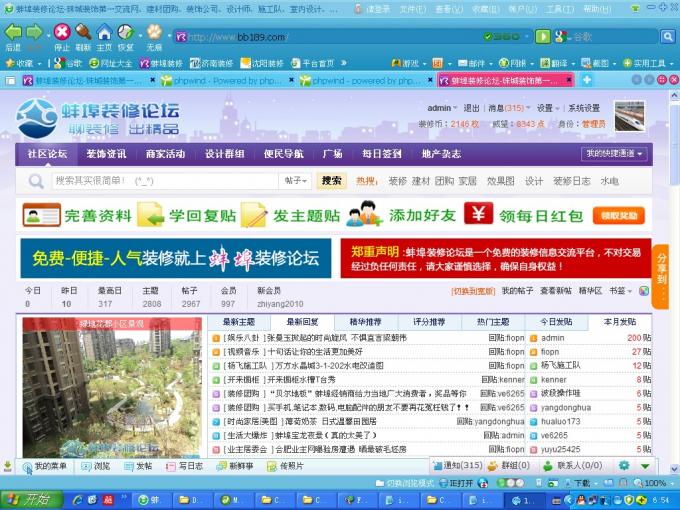Click the magnifier search button at top right
This screenshot has height=510, width=680.
667,37
